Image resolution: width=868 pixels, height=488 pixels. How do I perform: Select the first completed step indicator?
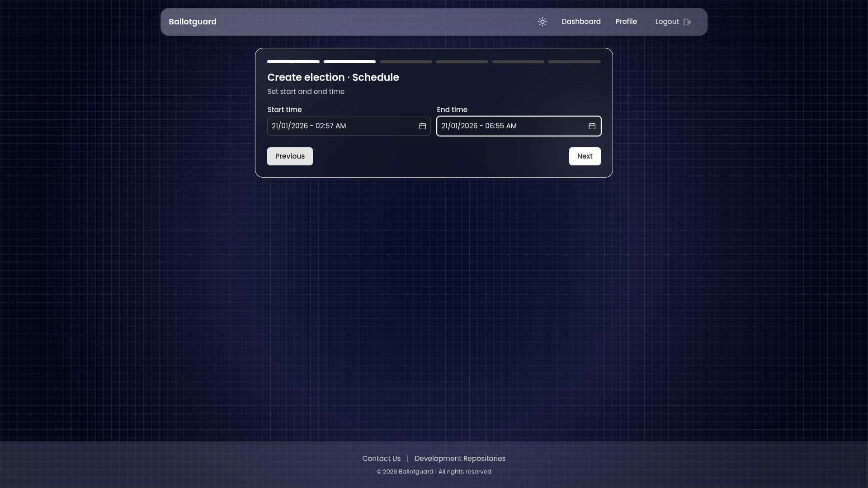293,61
